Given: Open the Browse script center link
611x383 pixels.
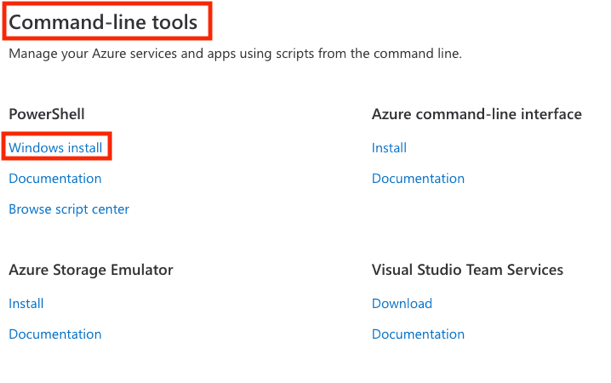Looking at the screenshot, I should click(x=69, y=209).
